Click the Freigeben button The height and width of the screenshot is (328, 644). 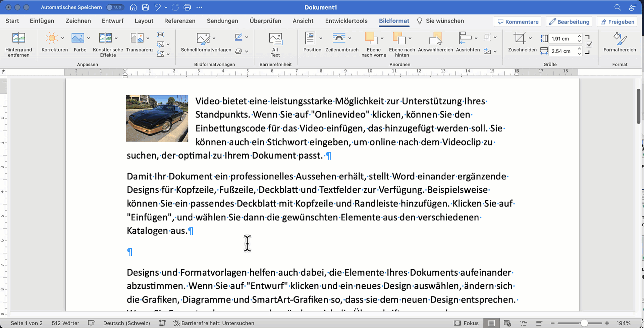(x=617, y=22)
